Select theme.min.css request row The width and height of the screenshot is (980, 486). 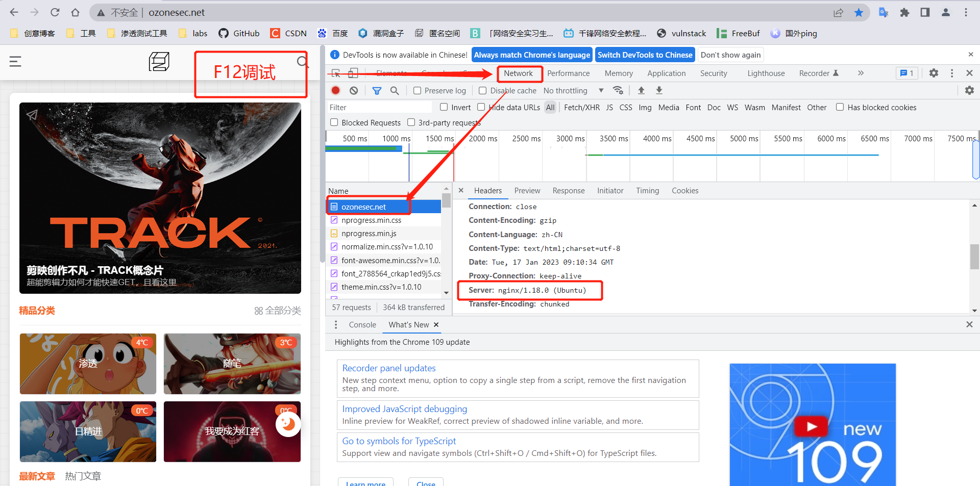(x=384, y=287)
